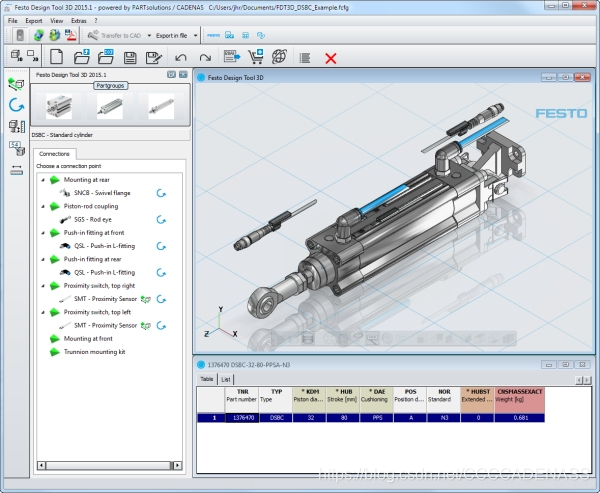Click the red X delete icon

coord(331,58)
